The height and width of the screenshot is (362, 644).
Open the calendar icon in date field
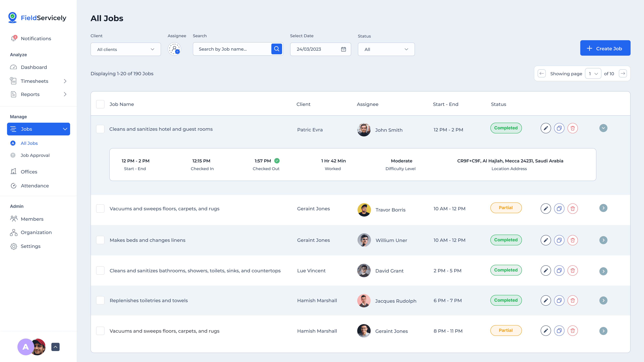[343, 49]
